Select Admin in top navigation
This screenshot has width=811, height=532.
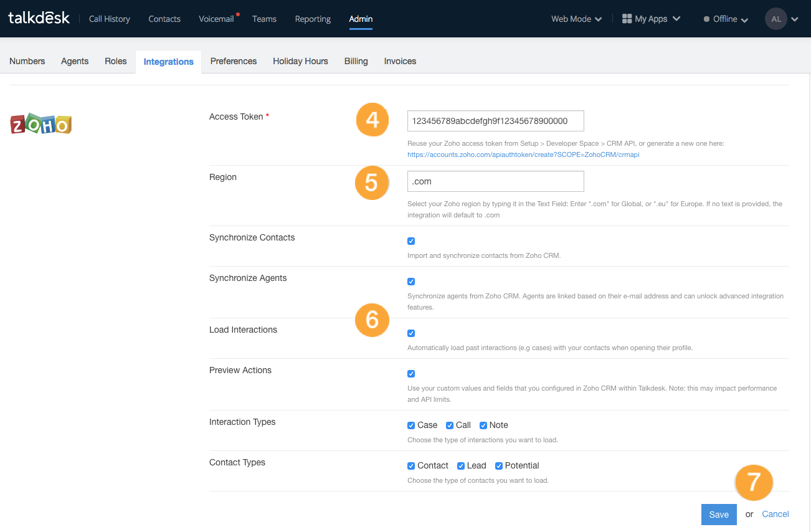click(361, 19)
